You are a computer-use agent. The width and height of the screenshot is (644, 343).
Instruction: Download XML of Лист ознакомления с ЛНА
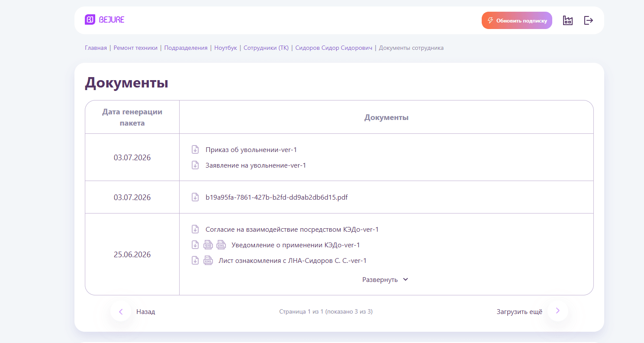point(208,260)
